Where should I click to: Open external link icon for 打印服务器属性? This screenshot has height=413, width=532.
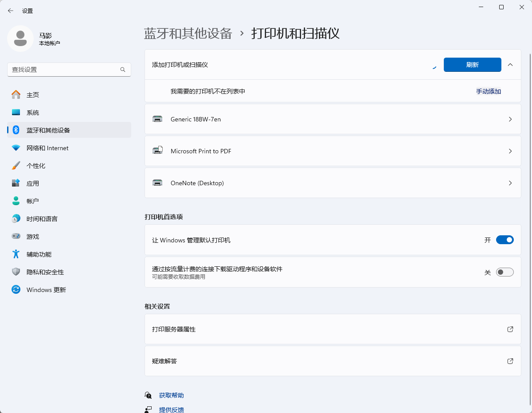510,329
